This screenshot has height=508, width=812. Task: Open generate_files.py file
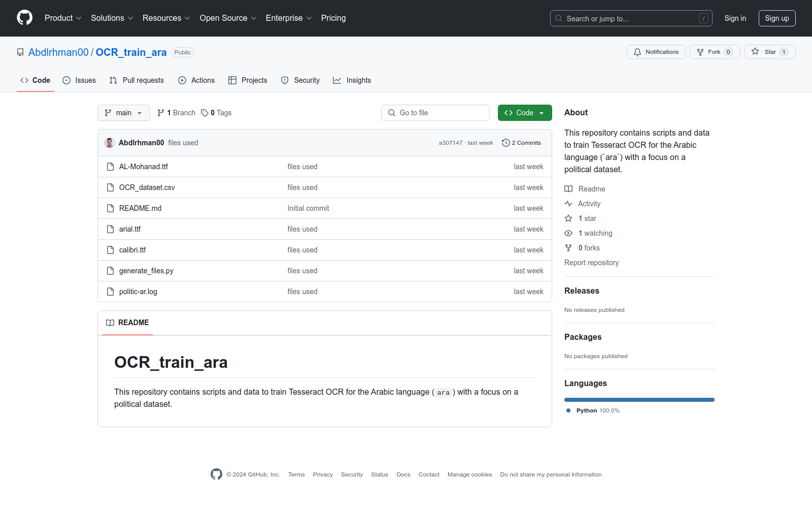point(146,271)
